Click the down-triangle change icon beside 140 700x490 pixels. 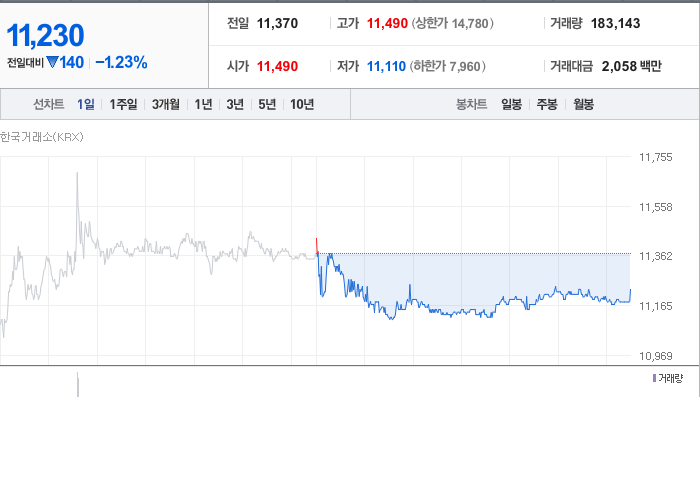pos(52,62)
